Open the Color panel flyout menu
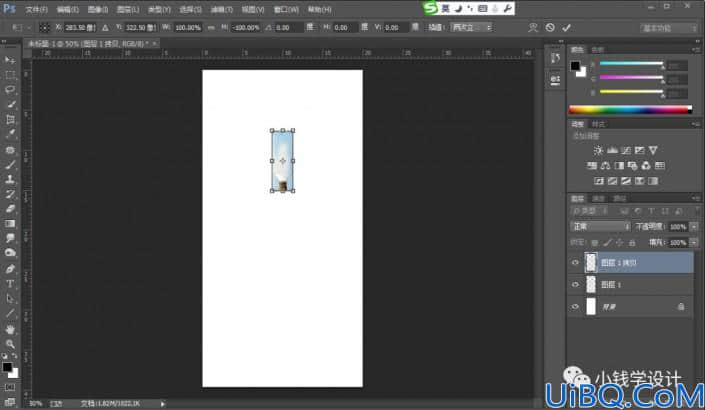This screenshot has width=705, height=410. pyautogui.click(x=696, y=49)
